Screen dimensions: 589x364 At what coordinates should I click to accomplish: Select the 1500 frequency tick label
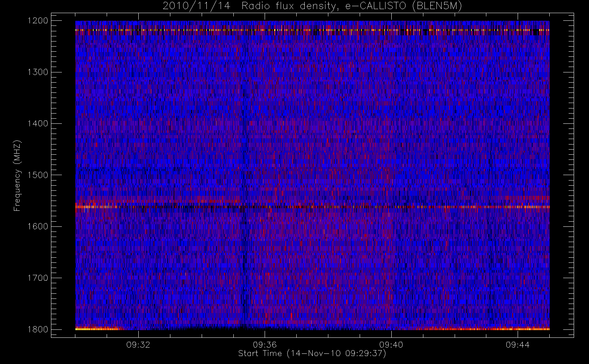pyautogui.click(x=38, y=175)
